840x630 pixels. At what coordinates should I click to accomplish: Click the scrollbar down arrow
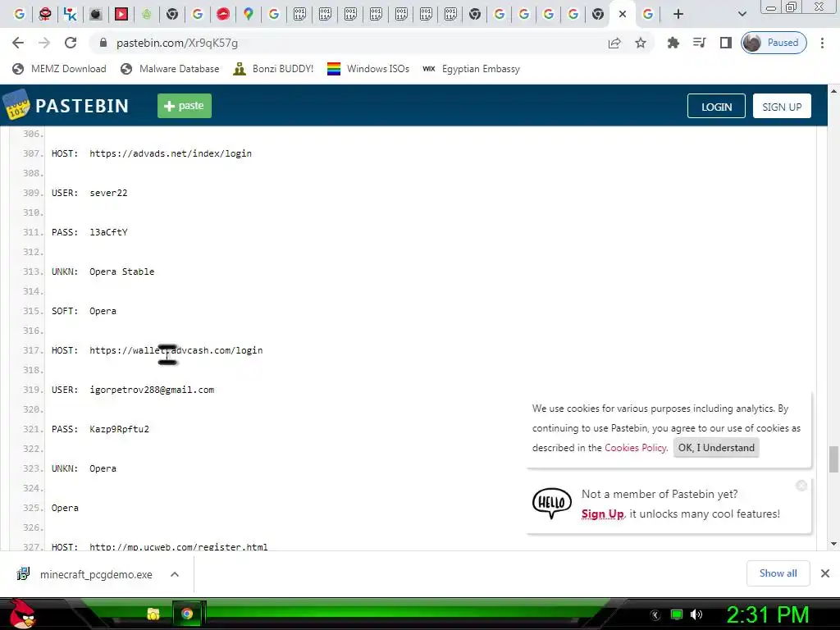(x=833, y=544)
